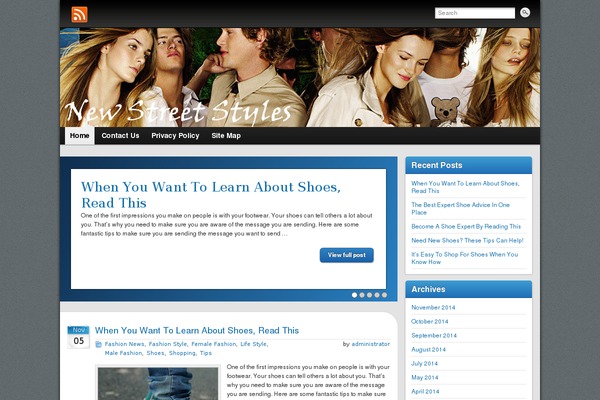Screen dimensions: 600x400
Task: Open the September 2014 archive
Action: click(434, 335)
